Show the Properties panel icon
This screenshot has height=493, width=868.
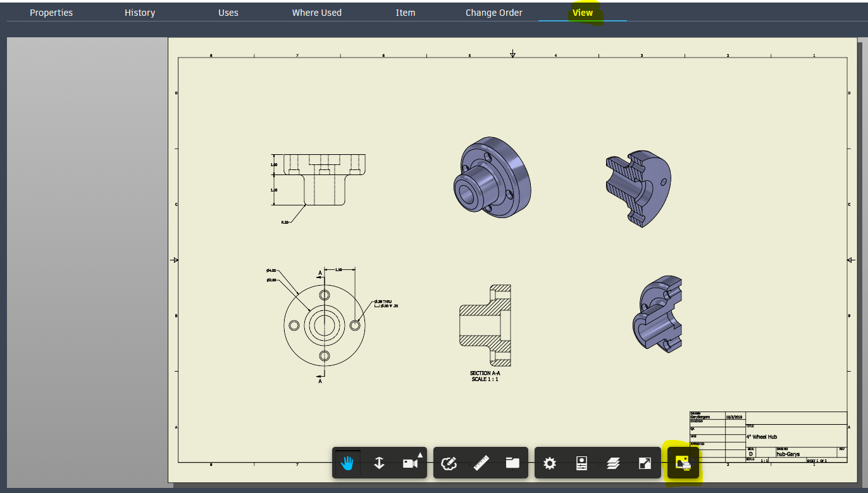(581, 463)
